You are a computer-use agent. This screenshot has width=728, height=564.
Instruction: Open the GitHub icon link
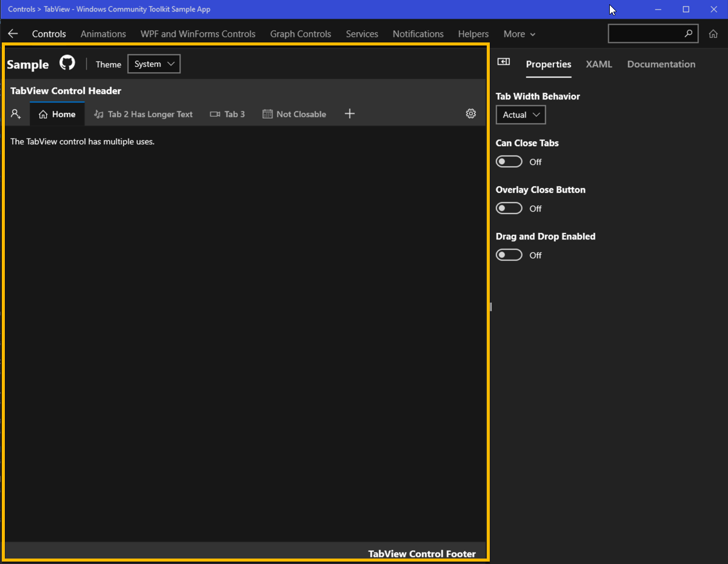pyautogui.click(x=67, y=63)
